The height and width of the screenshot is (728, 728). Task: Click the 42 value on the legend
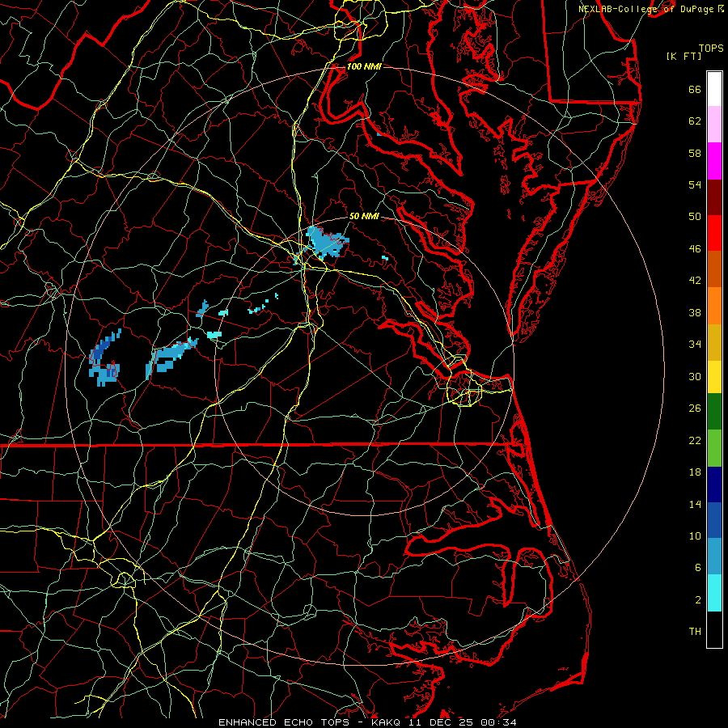coord(695,280)
